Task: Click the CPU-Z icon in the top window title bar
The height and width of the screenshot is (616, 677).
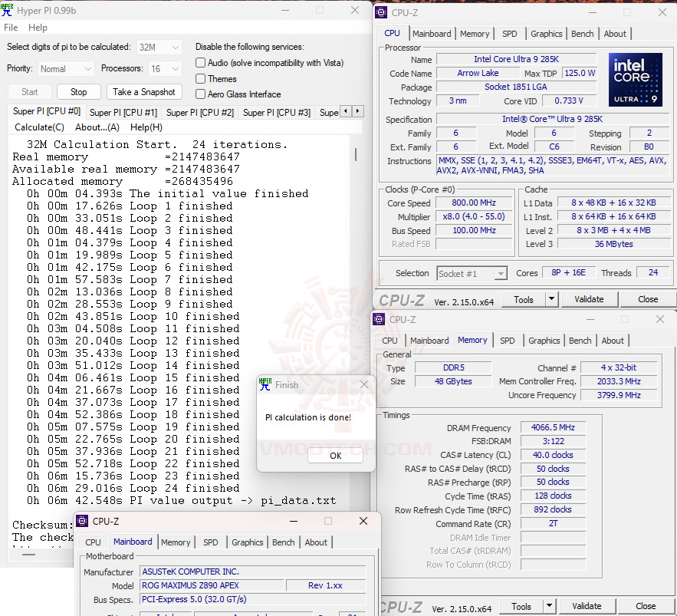Action: (380, 12)
